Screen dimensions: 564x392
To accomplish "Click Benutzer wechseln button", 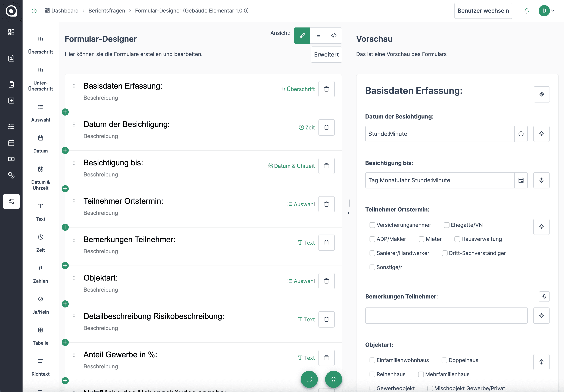I will (x=483, y=11).
